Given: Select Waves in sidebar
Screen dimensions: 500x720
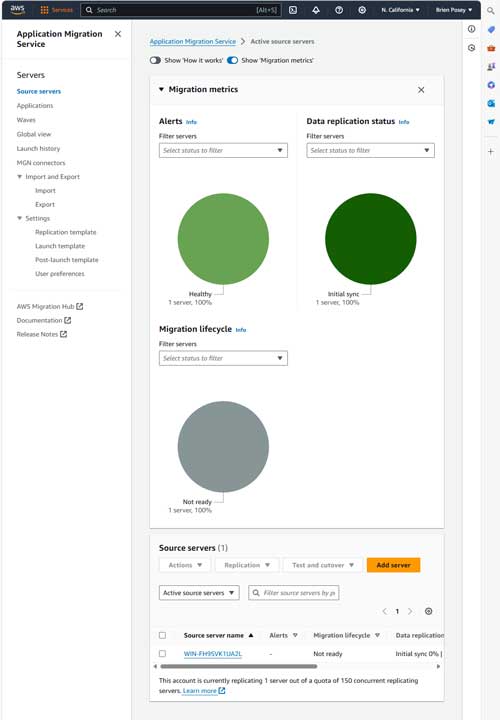Looking at the screenshot, I should [x=26, y=120].
